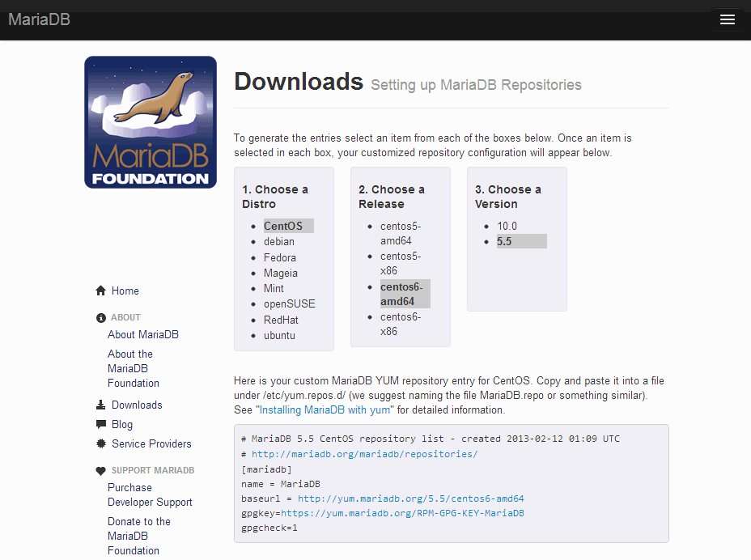
Task: Choose centos5-x86 release
Action: pyautogui.click(x=401, y=264)
